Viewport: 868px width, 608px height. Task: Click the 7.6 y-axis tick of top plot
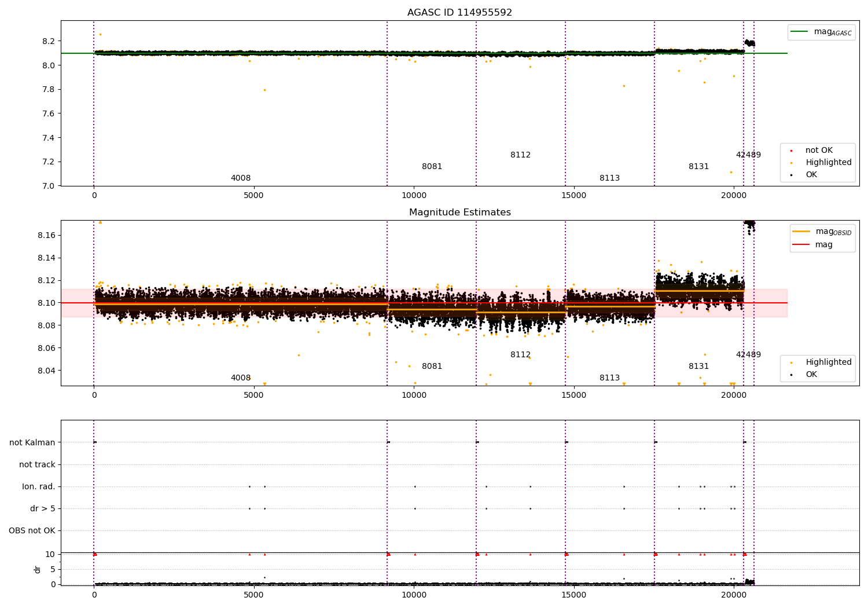[49, 113]
